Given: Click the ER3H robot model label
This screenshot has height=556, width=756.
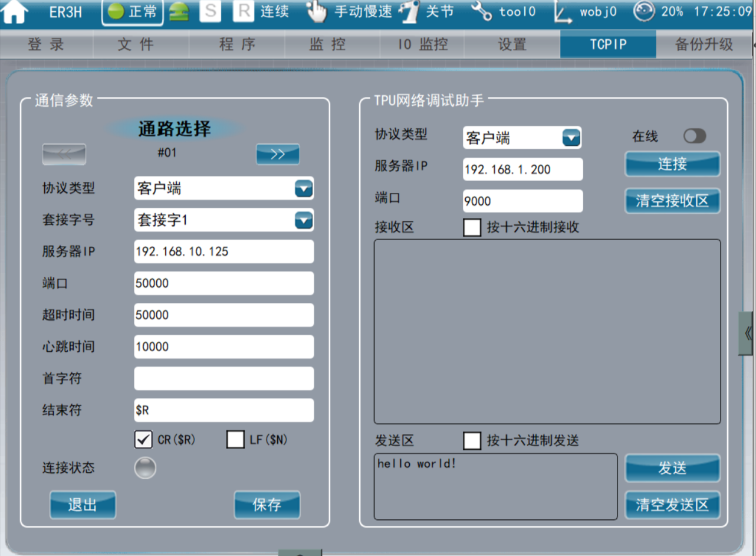Looking at the screenshot, I should point(65,12).
